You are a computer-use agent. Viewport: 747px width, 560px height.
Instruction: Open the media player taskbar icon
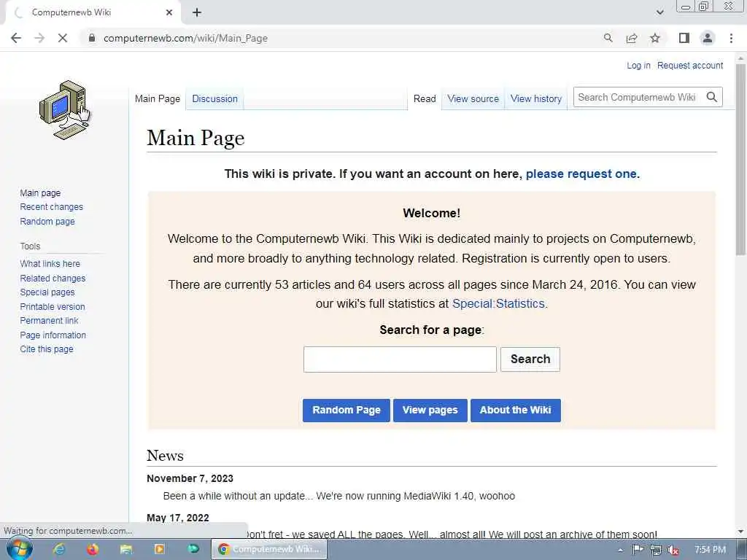[159, 550]
